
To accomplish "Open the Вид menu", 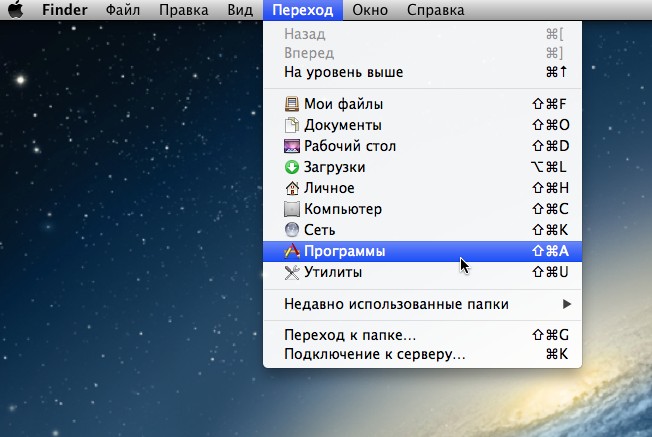I will coord(240,10).
